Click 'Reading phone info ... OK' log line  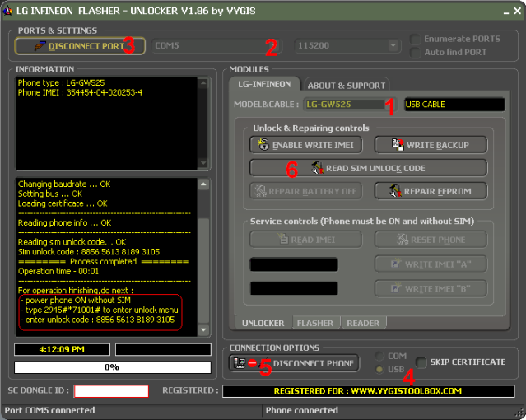click(64, 223)
